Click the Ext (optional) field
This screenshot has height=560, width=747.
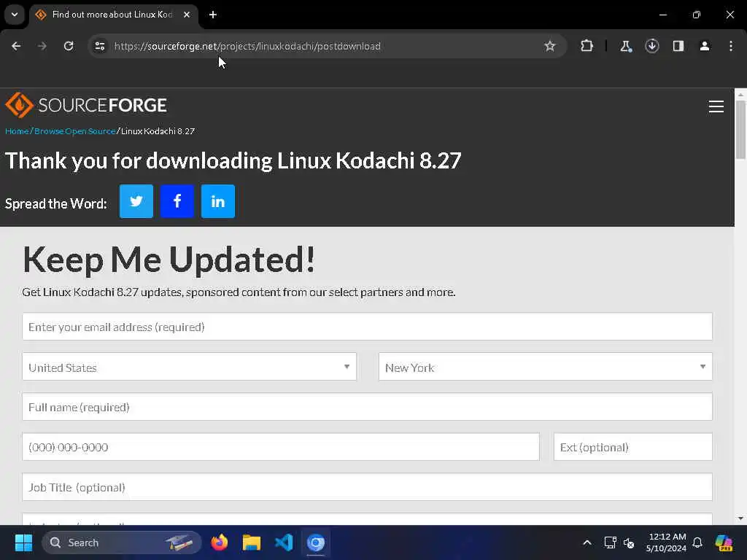[x=633, y=447]
